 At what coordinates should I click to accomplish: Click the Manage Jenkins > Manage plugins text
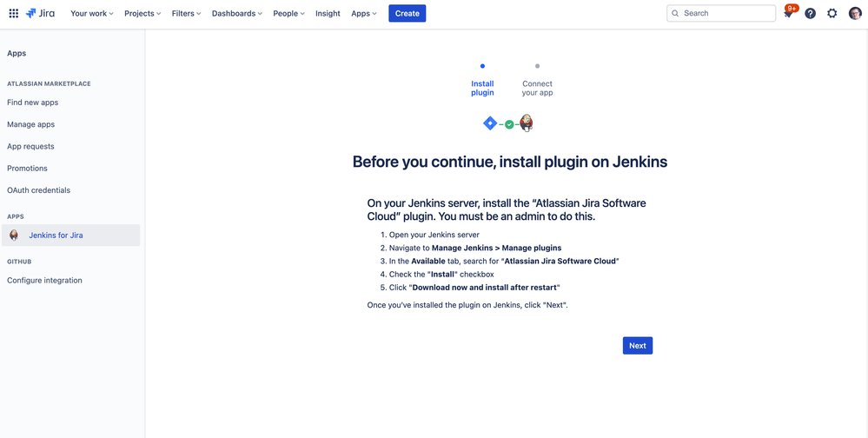coord(496,248)
